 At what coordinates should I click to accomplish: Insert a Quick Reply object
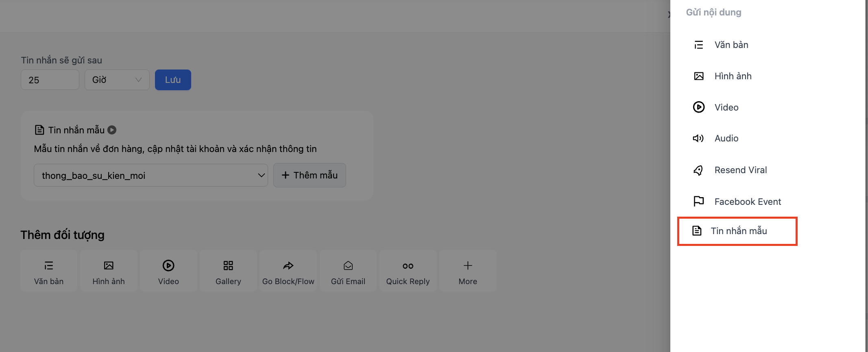pyautogui.click(x=408, y=271)
